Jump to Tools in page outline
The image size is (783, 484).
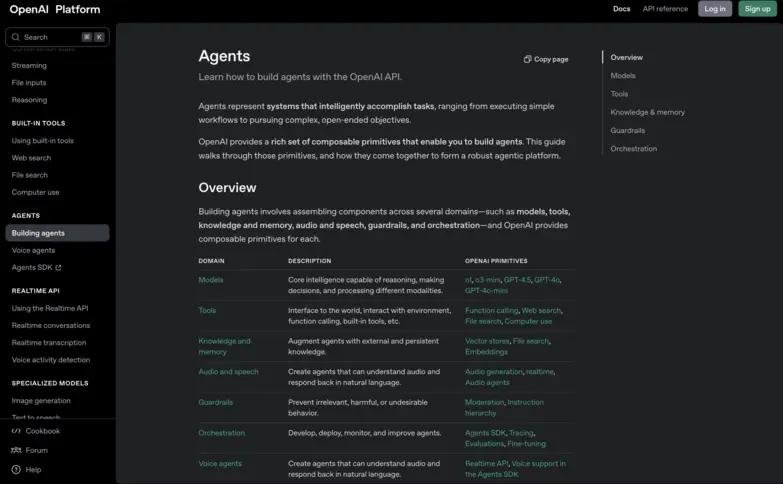point(619,94)
